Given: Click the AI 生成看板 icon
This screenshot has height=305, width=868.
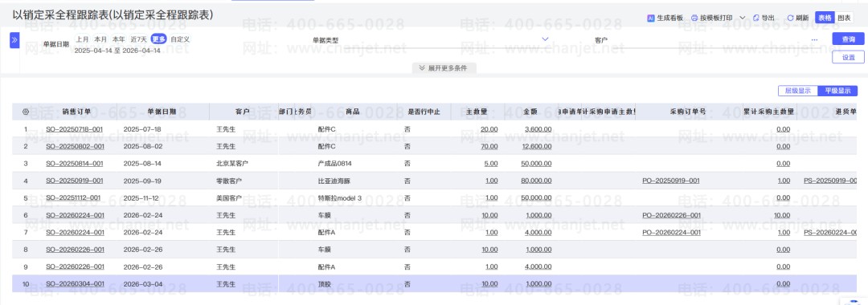Looking at the screenshot, I should pos(650,18).
